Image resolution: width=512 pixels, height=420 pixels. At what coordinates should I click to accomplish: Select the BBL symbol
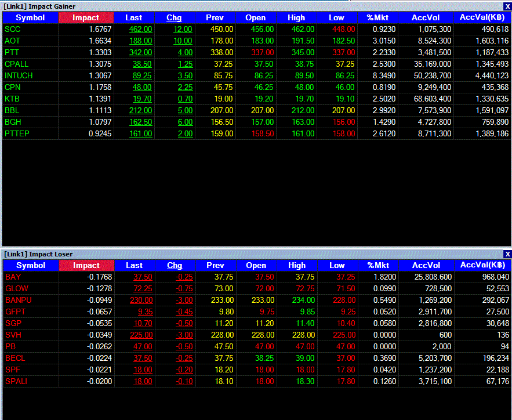point(12,110)
